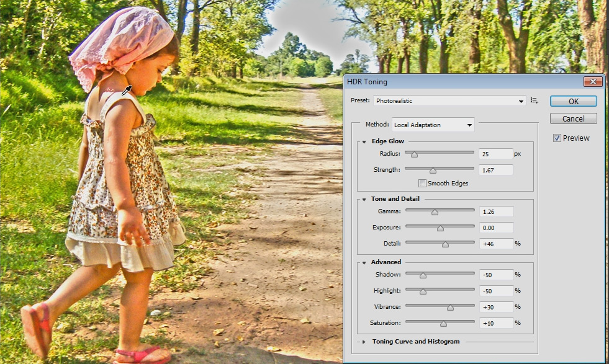Viewport: 609px width, 364px height.
Task: Select the Strength value field showing 1.67
Action: coord(495,169)
